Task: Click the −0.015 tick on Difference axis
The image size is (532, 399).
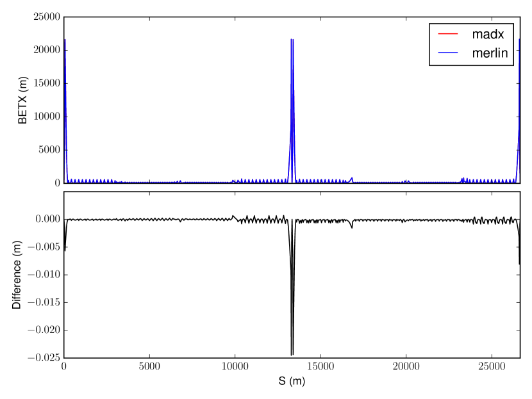Action: pos(44,302)
